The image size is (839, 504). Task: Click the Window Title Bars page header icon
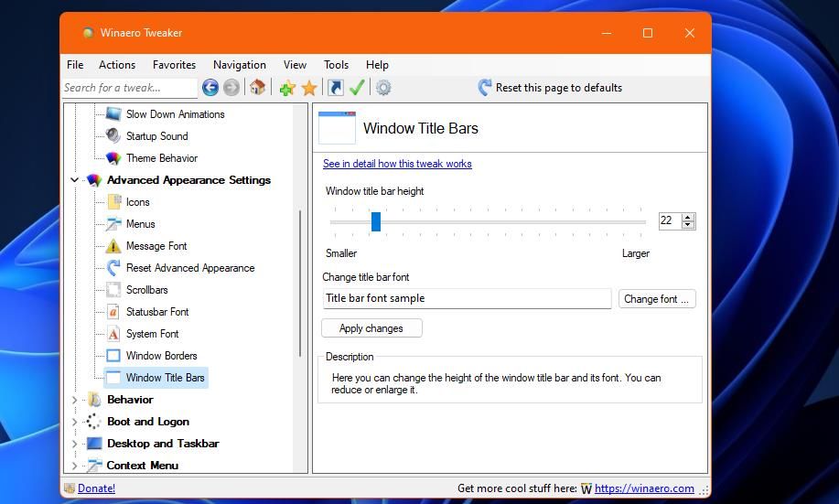337,127
